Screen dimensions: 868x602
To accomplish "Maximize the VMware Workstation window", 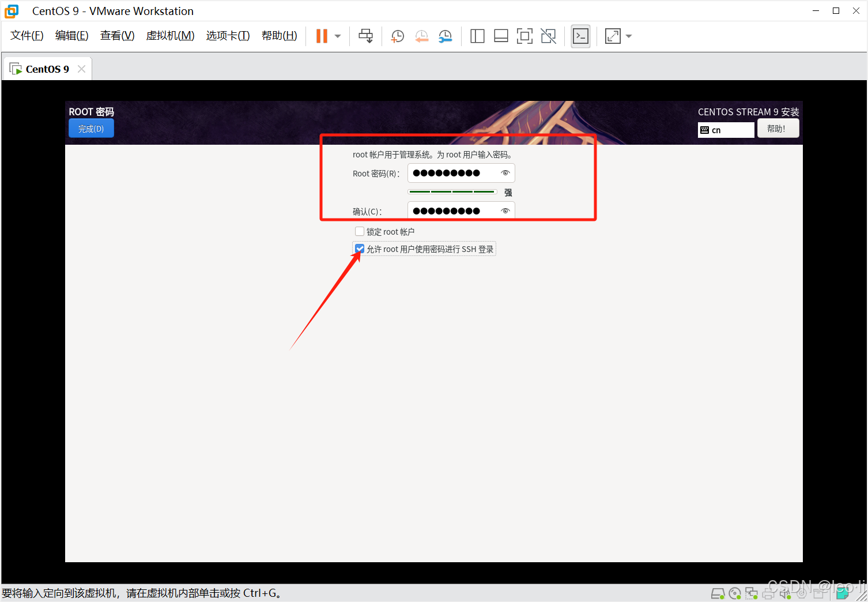I will (836, 11).
